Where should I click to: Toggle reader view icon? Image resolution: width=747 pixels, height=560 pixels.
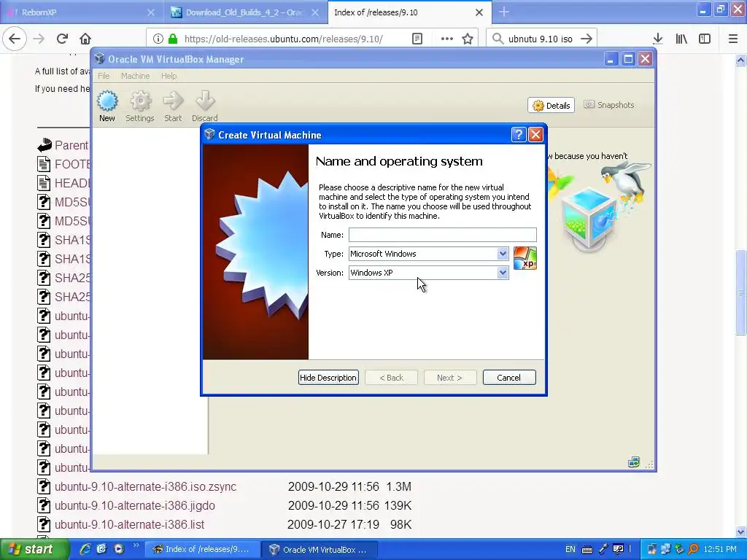click(417, 39)
